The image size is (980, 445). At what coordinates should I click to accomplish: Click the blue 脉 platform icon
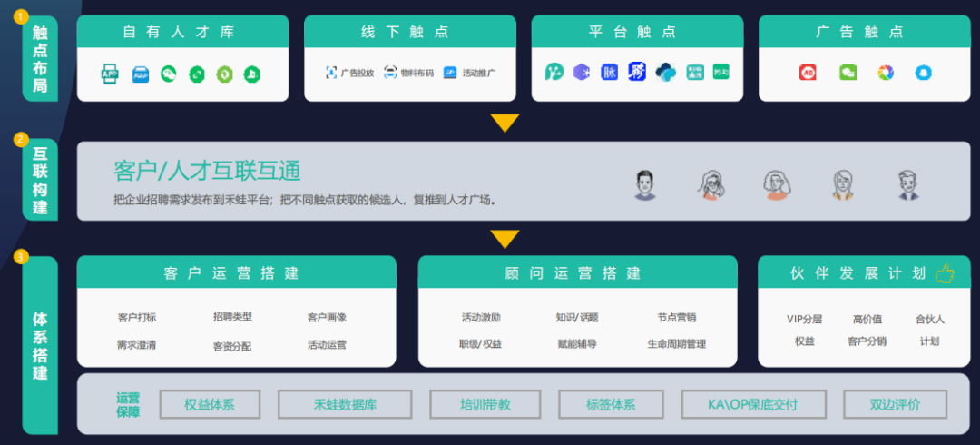(x=610, y=72)
